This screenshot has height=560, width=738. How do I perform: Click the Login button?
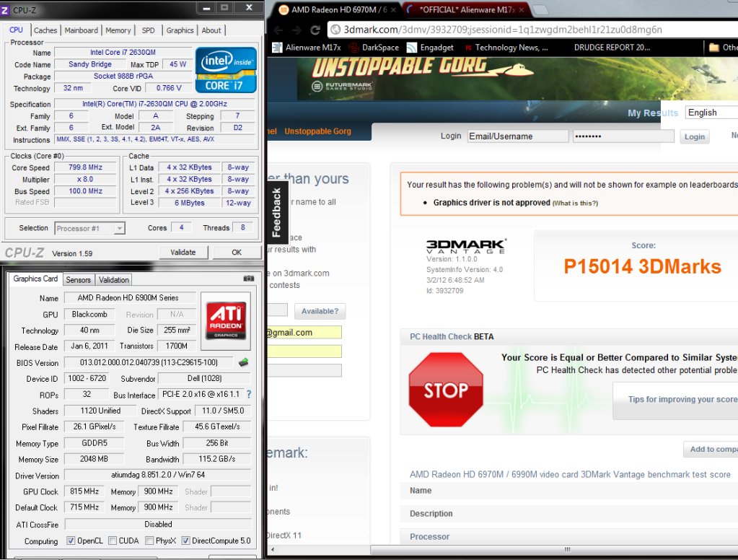pyautogui.click(x=694, y=136)
